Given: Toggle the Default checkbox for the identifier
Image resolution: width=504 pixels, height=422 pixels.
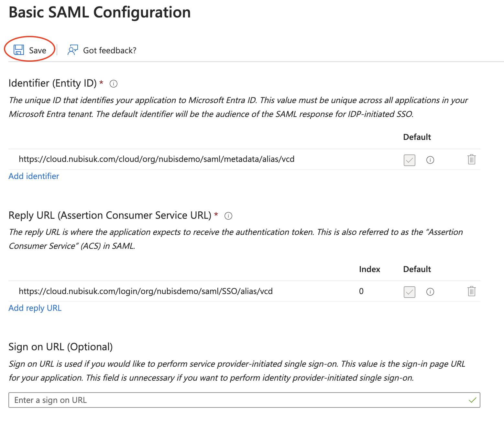Looking at the screenshot, I should (409, 160).
